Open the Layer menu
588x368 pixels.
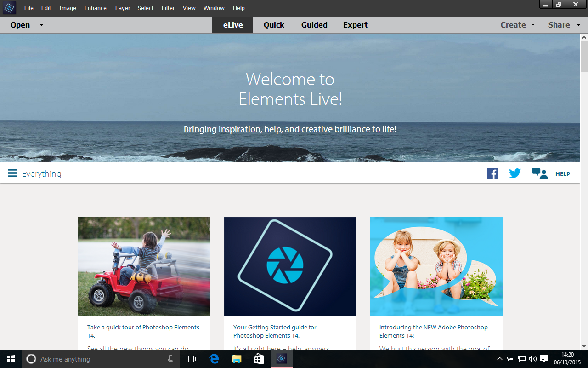(123, 8)
